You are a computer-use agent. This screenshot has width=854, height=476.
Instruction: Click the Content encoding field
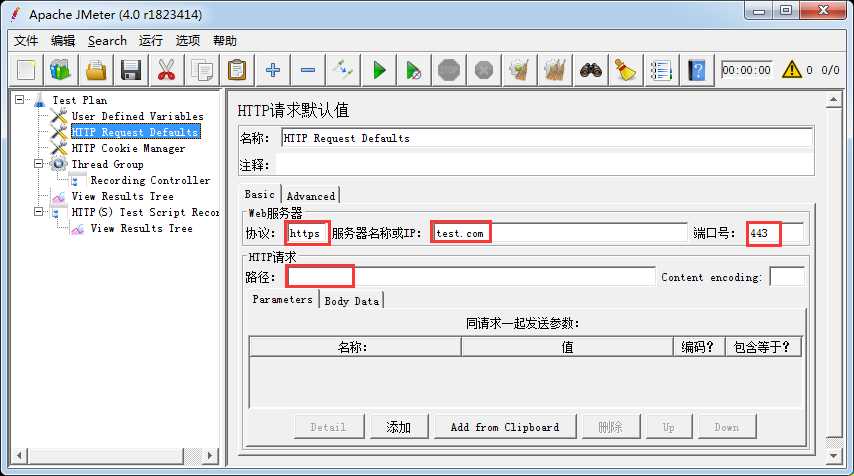click(787, 277)
